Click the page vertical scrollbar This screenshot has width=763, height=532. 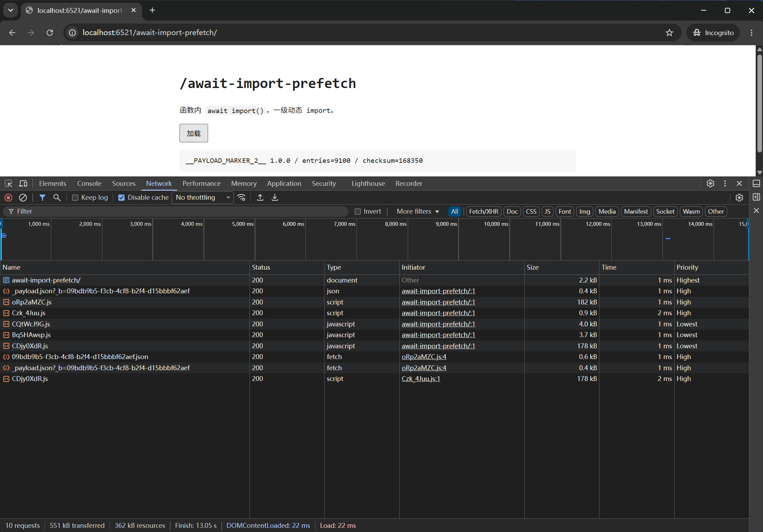coord(760,103)
